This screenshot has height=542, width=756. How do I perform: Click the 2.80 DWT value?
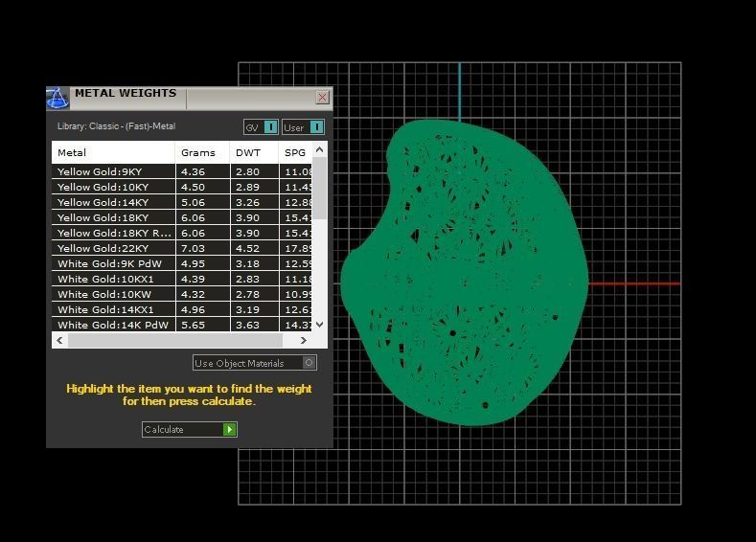247,172
